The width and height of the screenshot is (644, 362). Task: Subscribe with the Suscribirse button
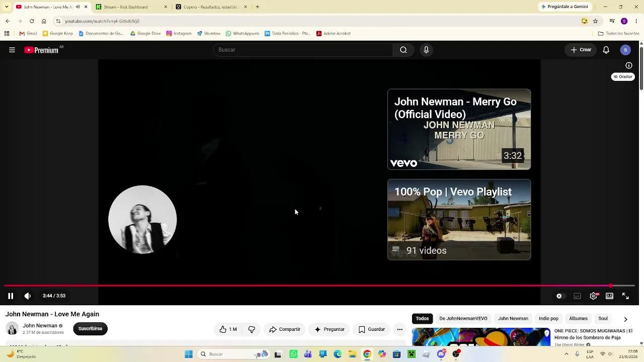coord(90,329)
